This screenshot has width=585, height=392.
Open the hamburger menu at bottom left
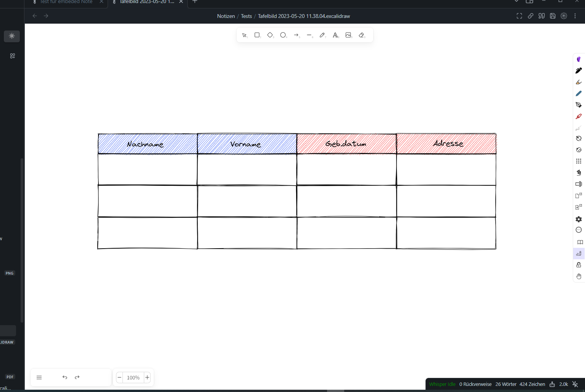tap(39, 378)
